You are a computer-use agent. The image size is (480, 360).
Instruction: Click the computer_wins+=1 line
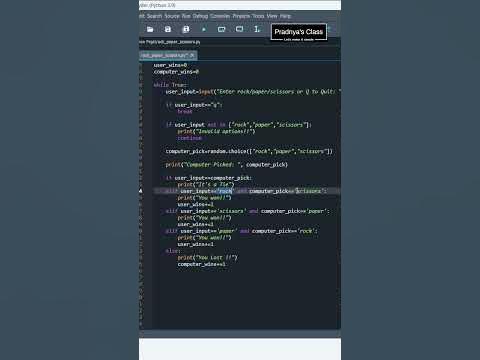click(201, 264)
